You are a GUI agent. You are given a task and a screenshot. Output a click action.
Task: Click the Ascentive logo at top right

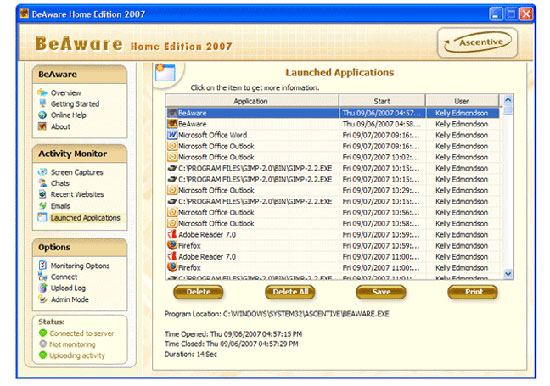point(477,42)
